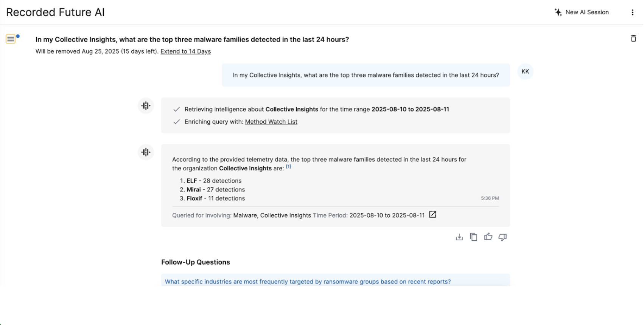The image size is (644, 325).
Task: Open the session list panel icon
Action: 11,39
